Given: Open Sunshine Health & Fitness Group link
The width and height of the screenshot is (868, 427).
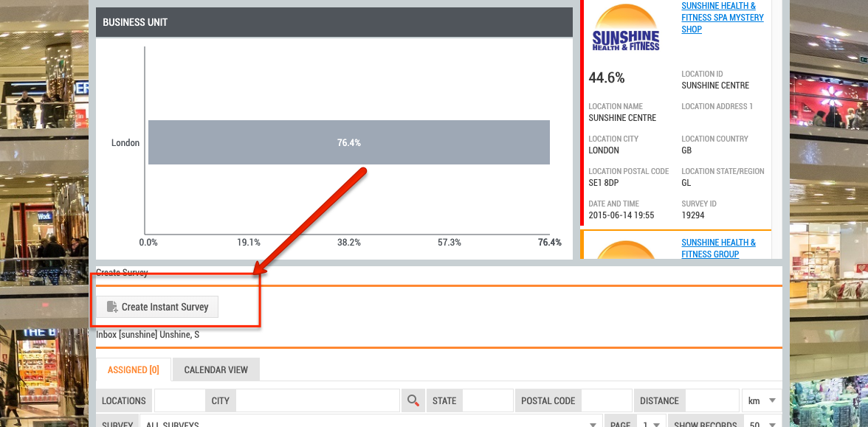Looking at the screenshot, I should click(x=719, y=249).
